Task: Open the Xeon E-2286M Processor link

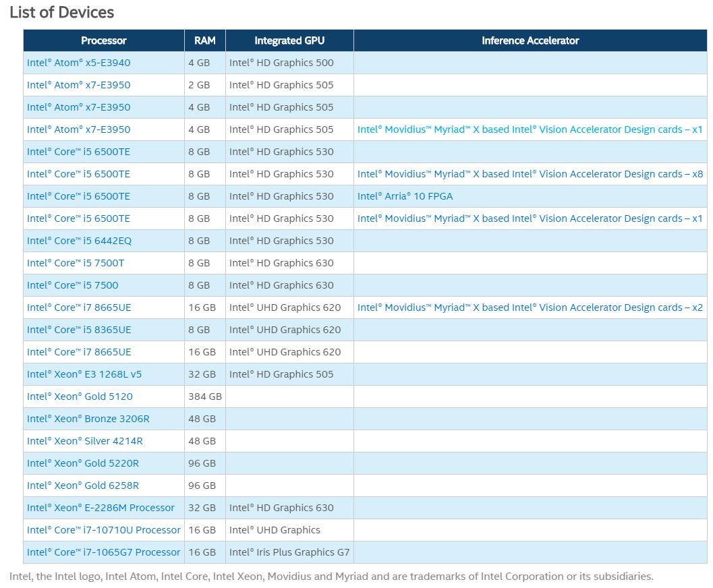Action: tap(101, 508)
